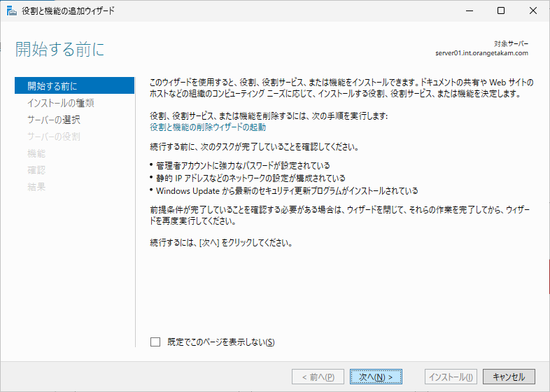Click the '対象サーバー' label
550x392 pixels.
point(511,44)
